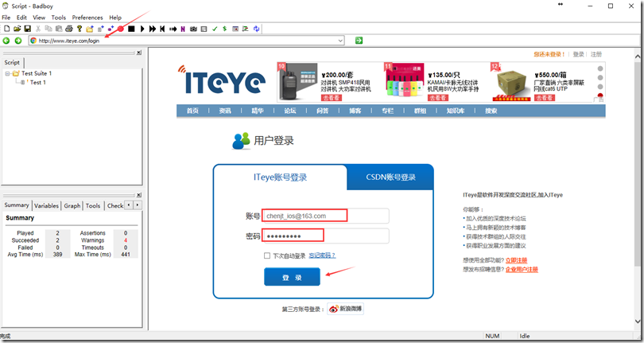Click the 账号 email input field
The width and height of the screenshot is (644, 343).
coord(326,216)
